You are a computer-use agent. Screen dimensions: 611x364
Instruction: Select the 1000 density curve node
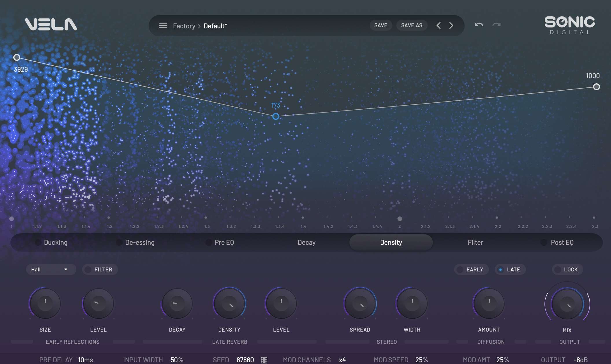[596, 87]
